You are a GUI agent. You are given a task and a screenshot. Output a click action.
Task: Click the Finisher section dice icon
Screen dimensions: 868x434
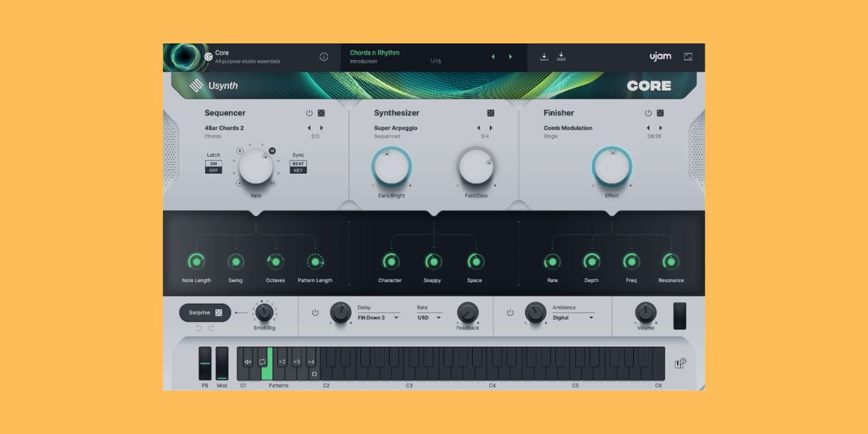[660, 113]
